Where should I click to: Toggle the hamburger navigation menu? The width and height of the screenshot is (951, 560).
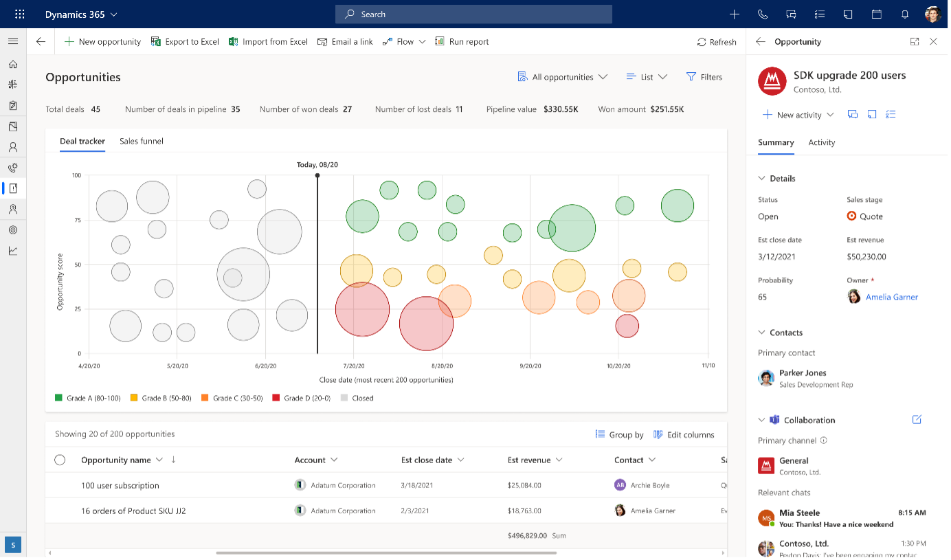13,41
